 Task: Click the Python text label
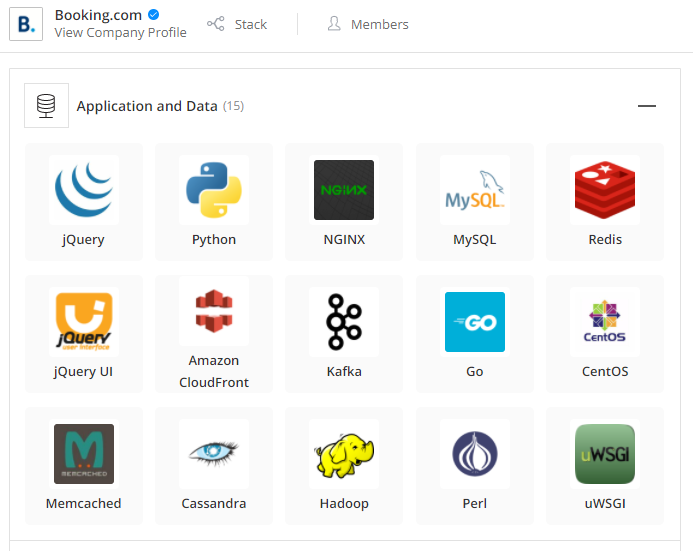214,239
